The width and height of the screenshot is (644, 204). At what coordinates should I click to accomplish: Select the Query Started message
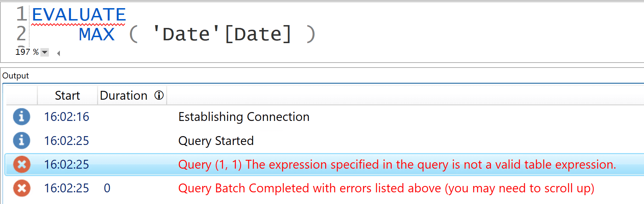tap(216, 141)
